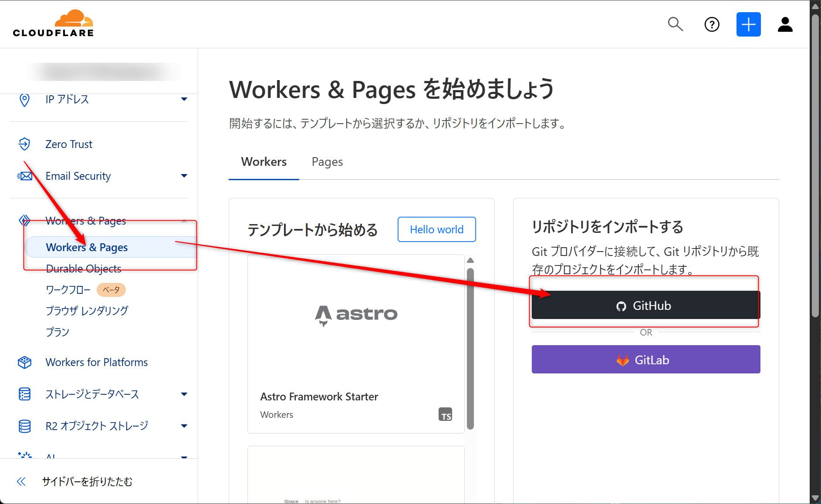Click the page scrollbar down arrow
821x504 pixels.
click(815, 498)
